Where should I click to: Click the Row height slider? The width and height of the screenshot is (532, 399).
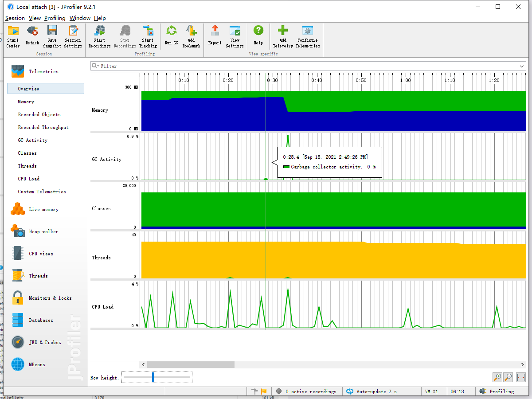[x=153, y=377]
